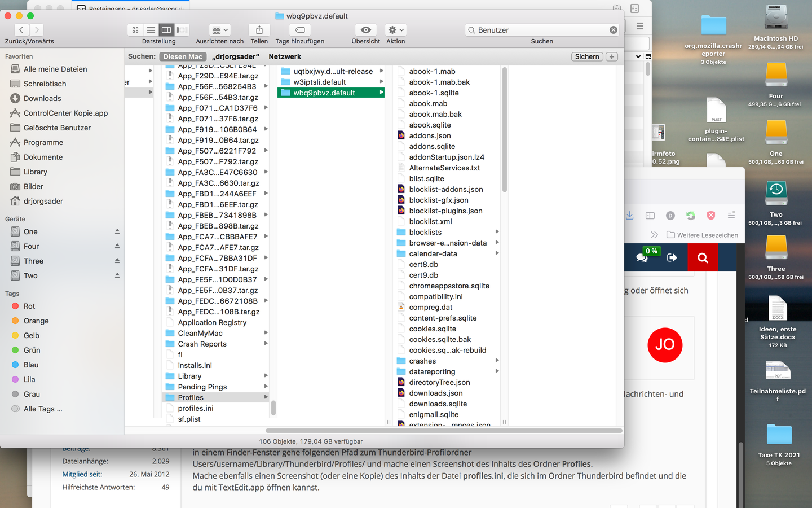Eject the One volume in sidebar
This screenshot has height=508, width=812.
(x=117, y=231)
